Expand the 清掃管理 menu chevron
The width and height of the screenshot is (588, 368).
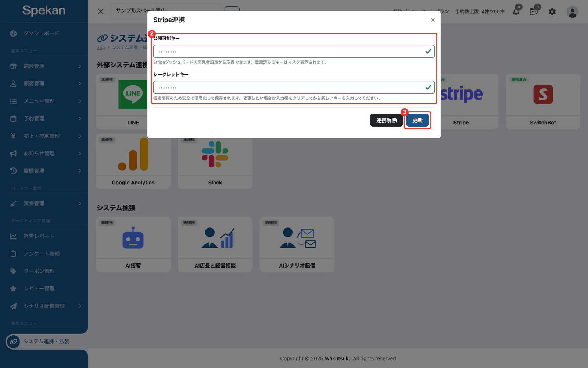pyautogui.click(x=80, y=204)
